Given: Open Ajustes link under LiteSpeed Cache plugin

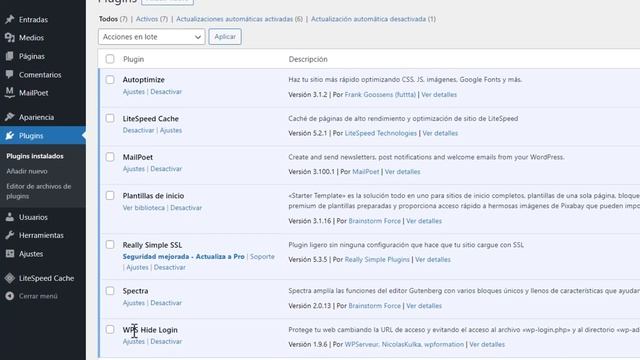Looking at the screenshot, I should (x=171, y=130).
